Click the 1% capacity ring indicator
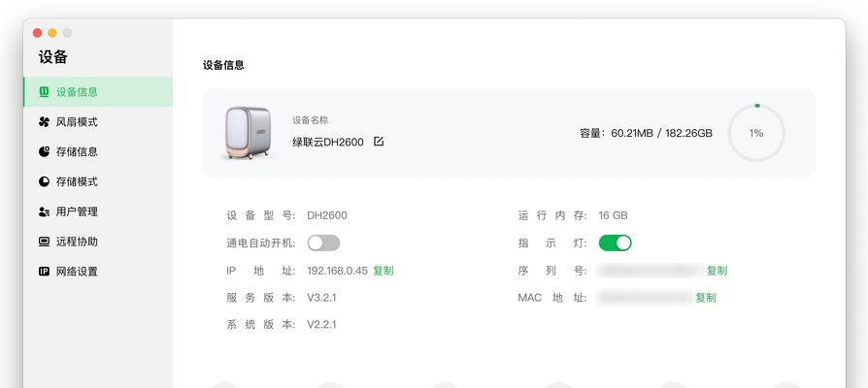868x388 pixels. click(756, 133)
